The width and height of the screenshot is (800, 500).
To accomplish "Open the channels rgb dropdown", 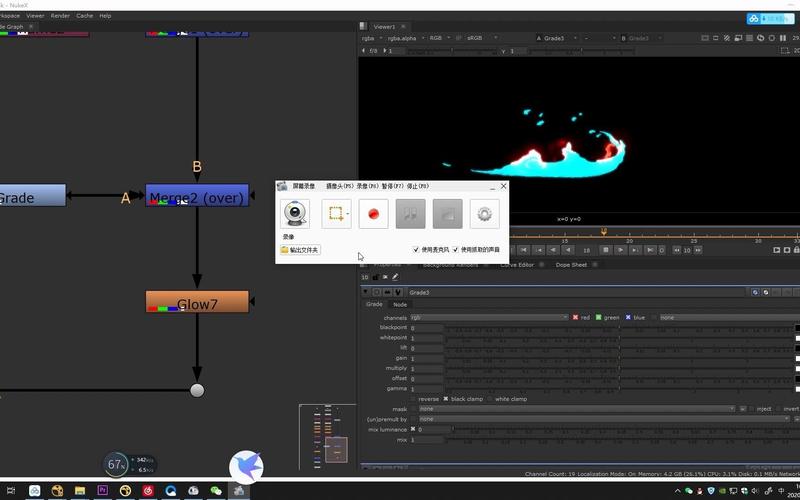I will coord(489,317).
